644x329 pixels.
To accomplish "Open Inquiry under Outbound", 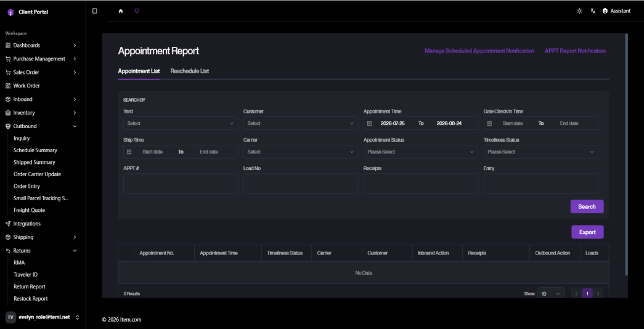I will pyautogui.click(x=22, y=139).
